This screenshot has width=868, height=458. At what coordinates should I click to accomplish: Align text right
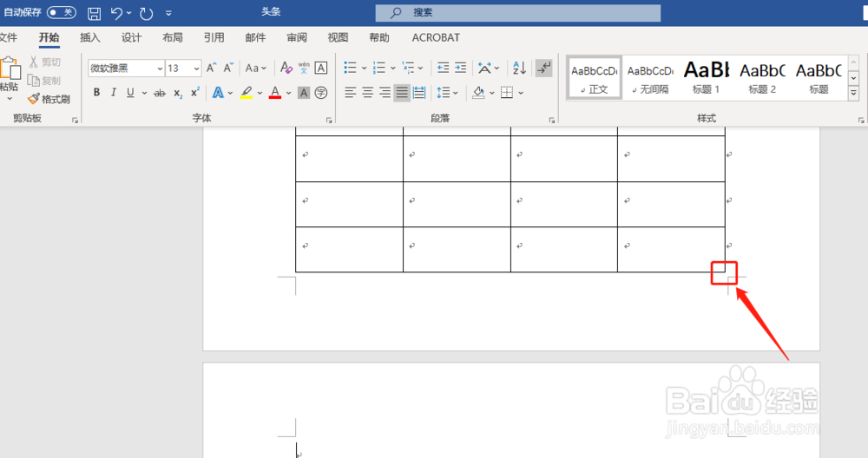pos(385,92)
